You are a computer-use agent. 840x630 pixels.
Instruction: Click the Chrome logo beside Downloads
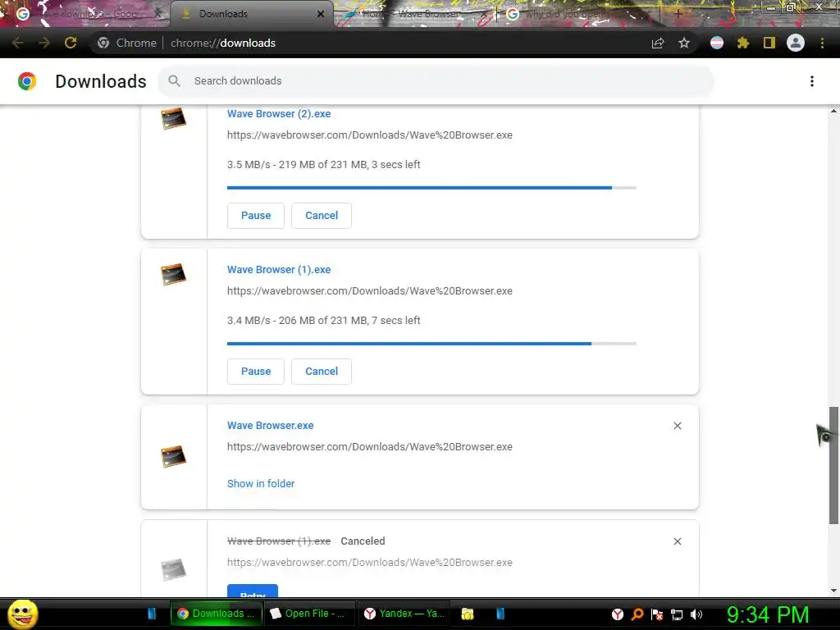(27, 81)
